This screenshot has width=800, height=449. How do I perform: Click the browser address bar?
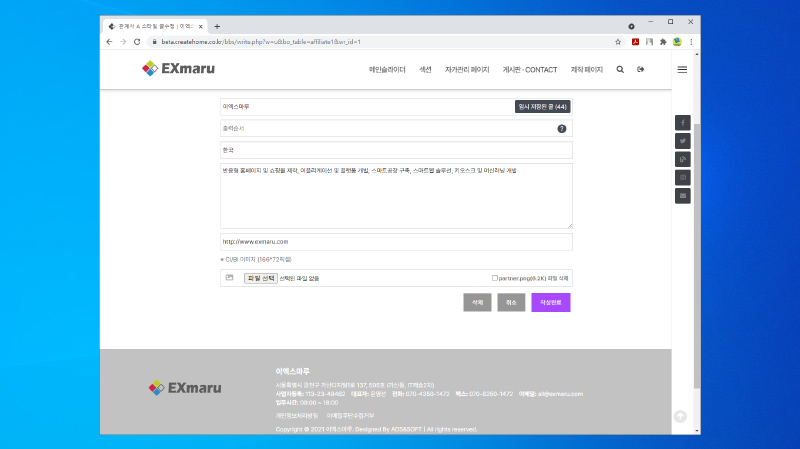pos(385,42)
